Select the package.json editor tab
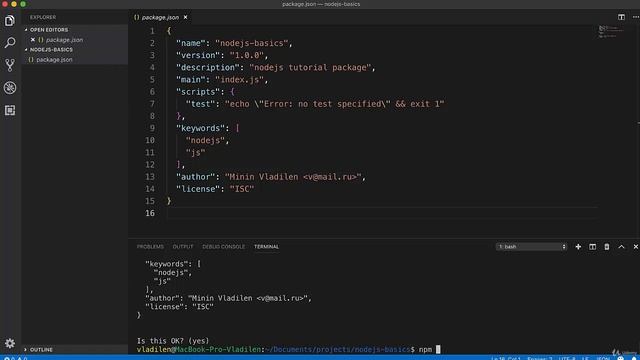The width and height of the screenshot is (640, 360). tap(160, 17)
